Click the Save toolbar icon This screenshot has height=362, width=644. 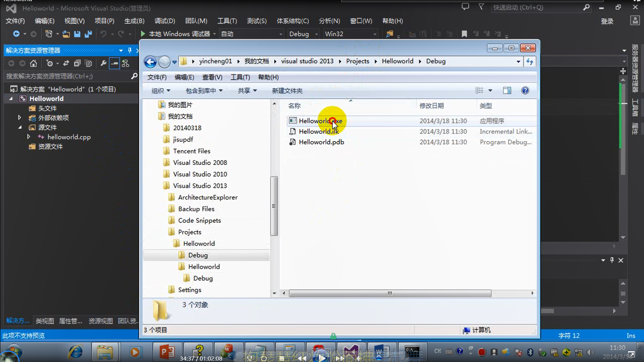(x=77, y=34)
